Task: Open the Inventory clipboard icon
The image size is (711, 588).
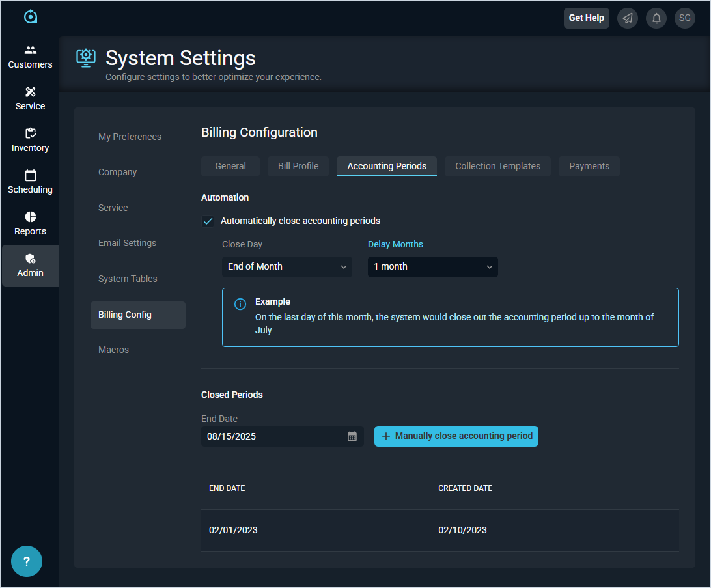Action: coord(30,134)
